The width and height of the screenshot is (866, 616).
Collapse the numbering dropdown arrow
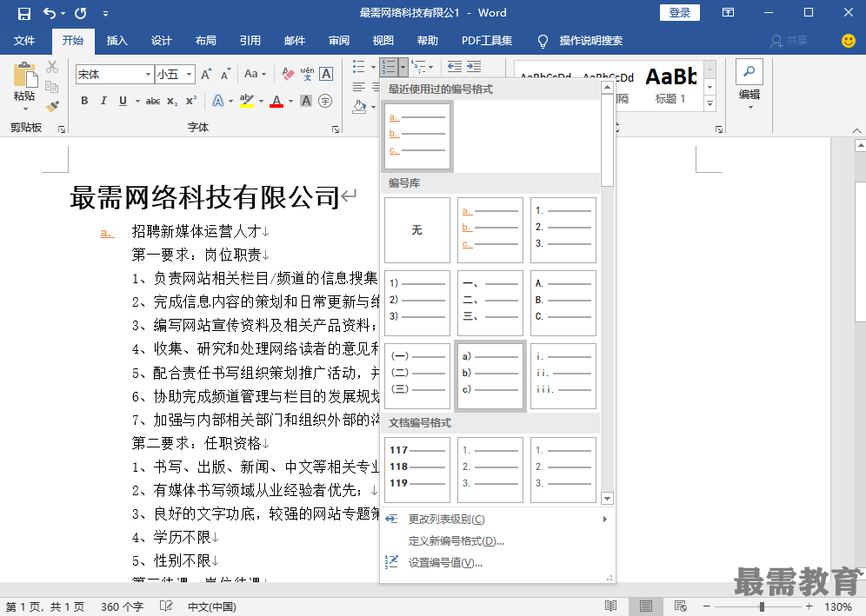click(x=403, y=67)
